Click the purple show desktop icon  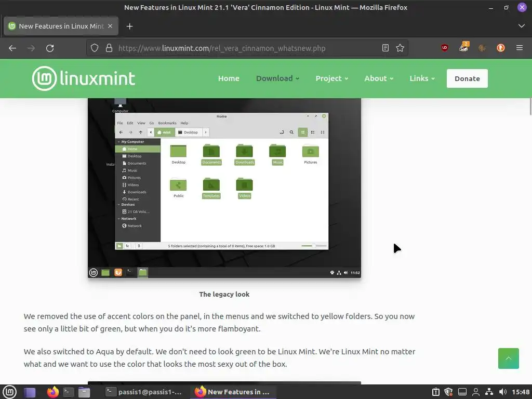click(30, 392)
